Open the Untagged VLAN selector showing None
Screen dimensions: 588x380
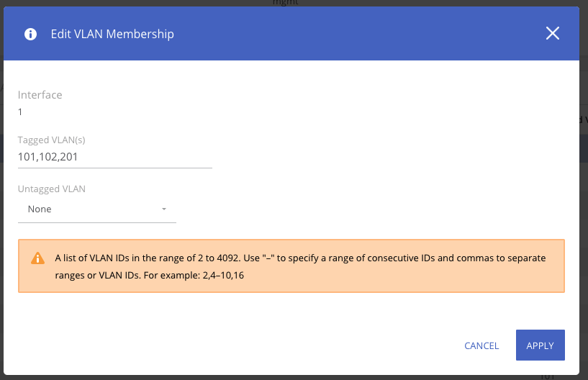coord(96,209)
